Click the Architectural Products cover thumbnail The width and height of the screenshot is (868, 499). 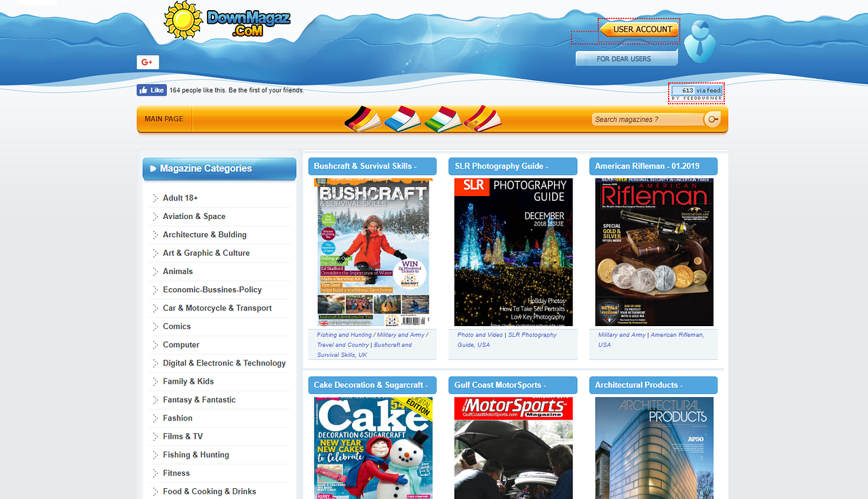(x=654, y=448)
